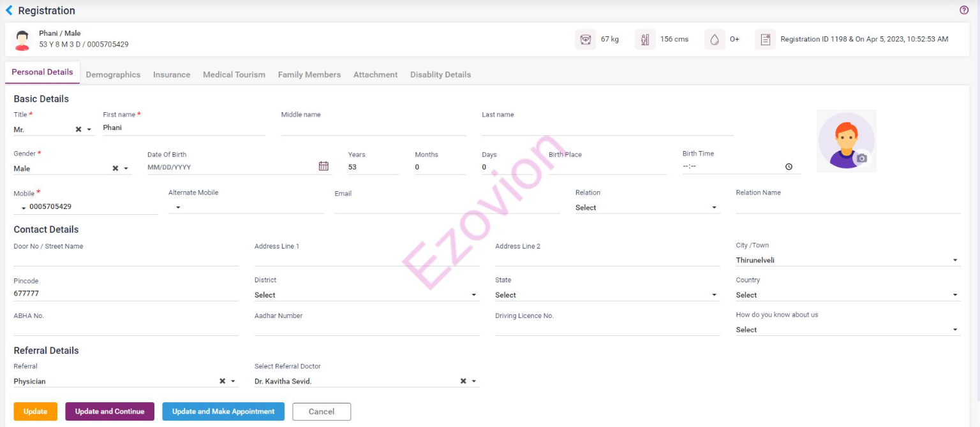Click the Driving Licence No. field
The height and width of the screenshot is (427, 980).
(607, 328)
